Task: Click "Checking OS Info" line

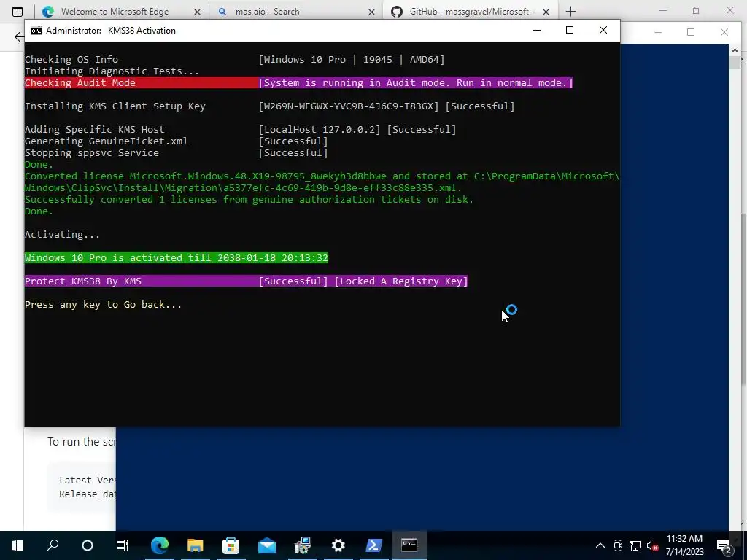Action: tap(234, 60)
